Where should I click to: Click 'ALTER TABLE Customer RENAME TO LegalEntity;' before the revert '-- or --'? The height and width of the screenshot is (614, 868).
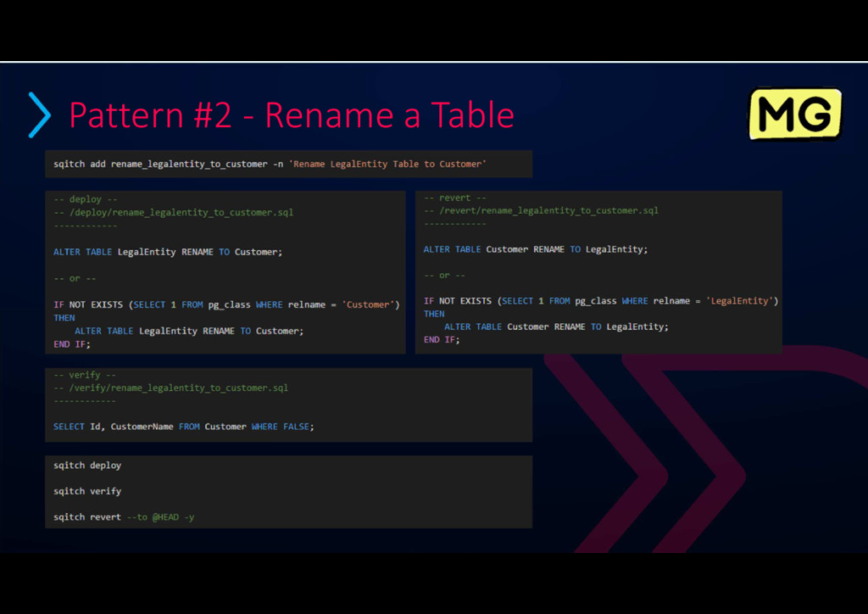point(536,249)
